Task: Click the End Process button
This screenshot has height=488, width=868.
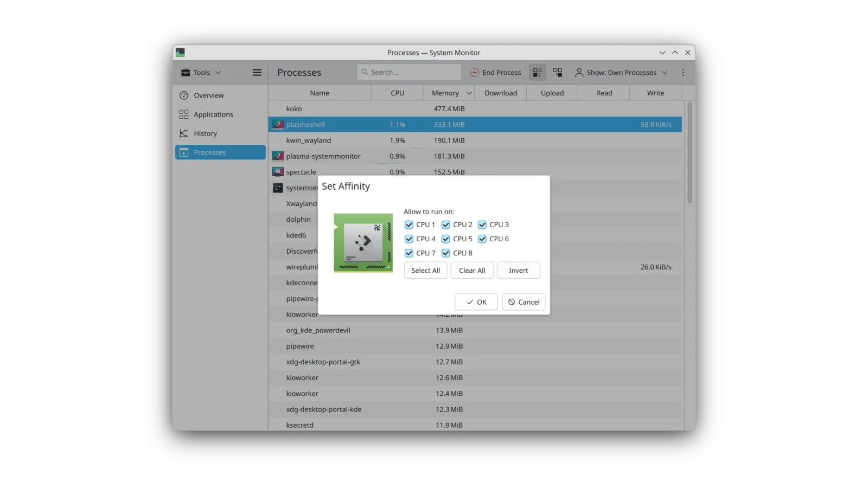Action: pyautogui.click(x=496, y=72)
